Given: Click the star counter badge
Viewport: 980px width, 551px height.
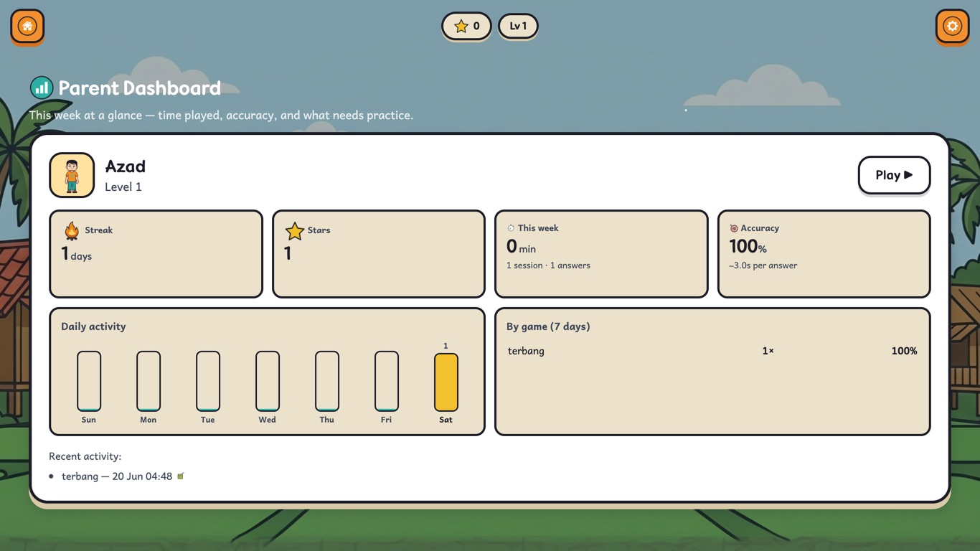Looking at the screenshot, I should (466, 26).
